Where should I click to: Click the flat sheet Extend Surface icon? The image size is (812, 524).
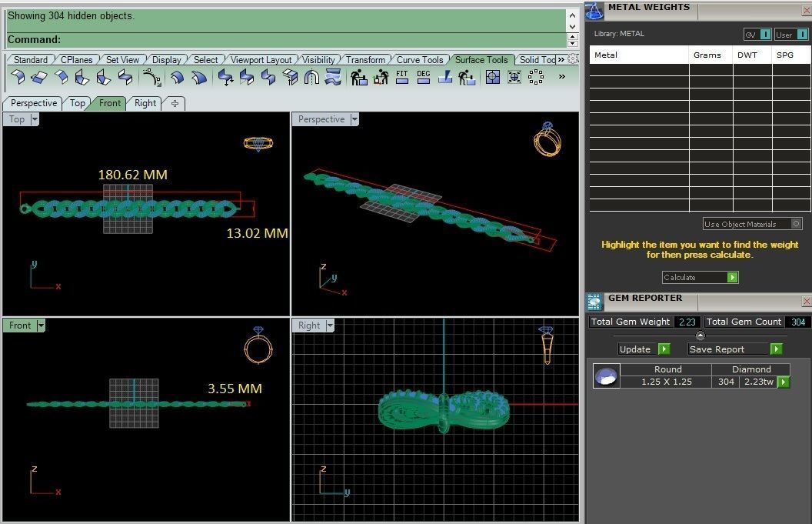pos(39,77)
